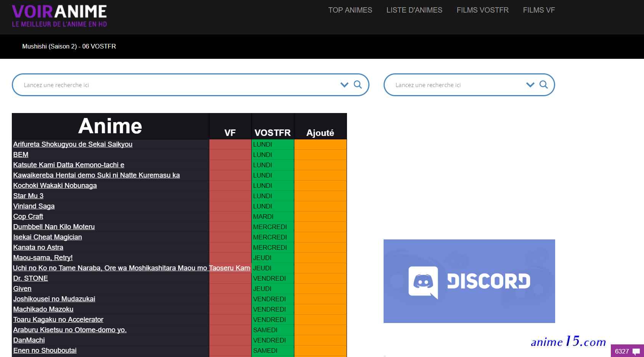Open Kawaikereba Hentai demo Suki link

coord(96,175)
